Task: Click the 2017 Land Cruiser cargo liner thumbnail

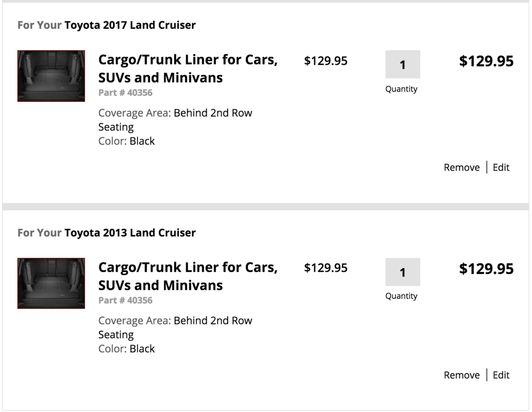Action: click(51, 76)
